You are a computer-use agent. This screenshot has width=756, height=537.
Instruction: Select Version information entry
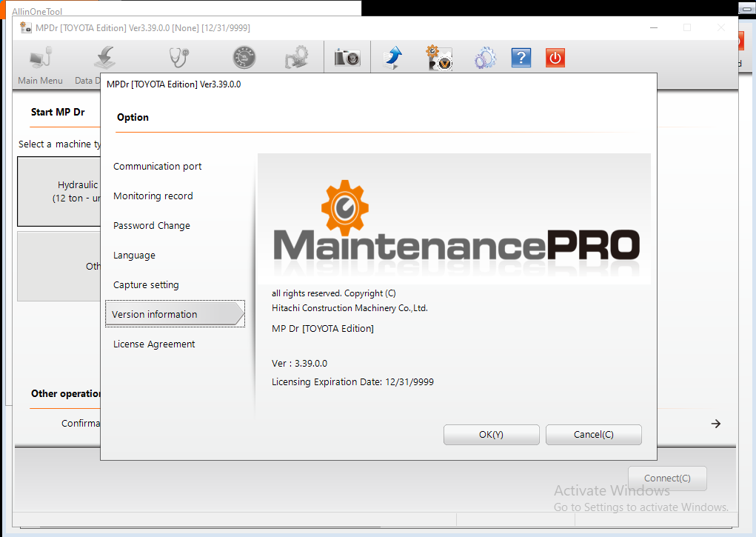click(x=175, y=314)
